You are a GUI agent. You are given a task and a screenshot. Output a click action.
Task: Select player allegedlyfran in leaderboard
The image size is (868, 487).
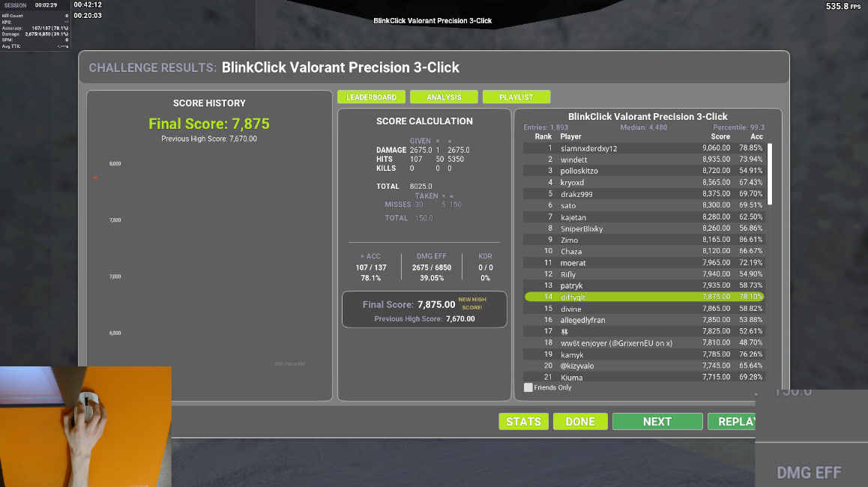pyautogui.click(x=644, y=320)
